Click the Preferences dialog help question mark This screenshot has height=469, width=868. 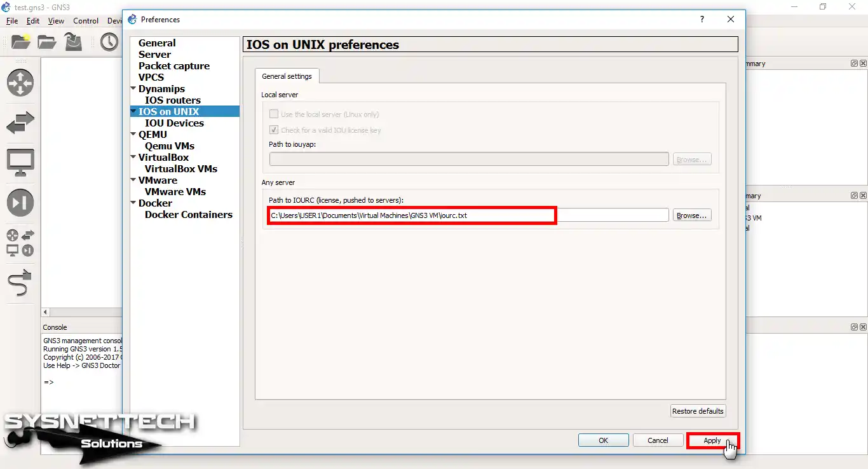click(x=702, y=19)
